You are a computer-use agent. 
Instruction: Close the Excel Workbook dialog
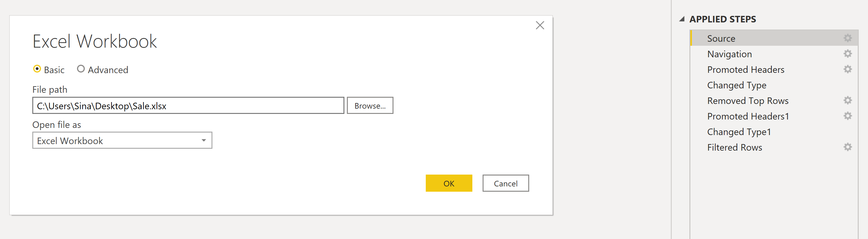point(540,25)
